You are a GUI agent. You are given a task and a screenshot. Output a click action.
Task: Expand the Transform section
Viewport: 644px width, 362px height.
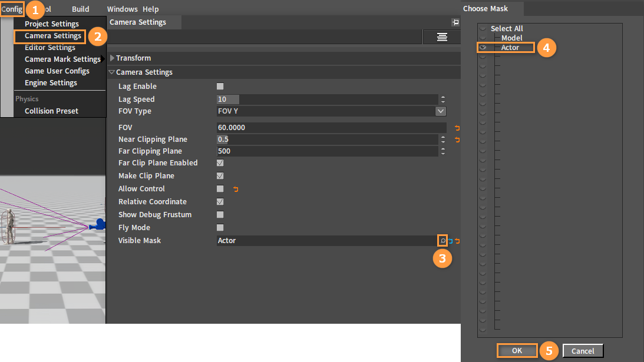coord(113,58)
